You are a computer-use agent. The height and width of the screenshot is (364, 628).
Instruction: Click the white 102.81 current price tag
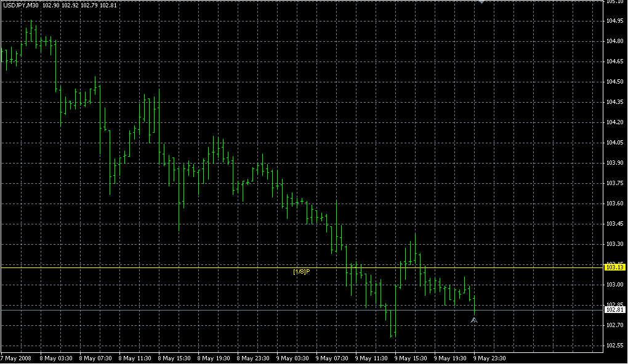pyautogui.click(x=615, y=310)
